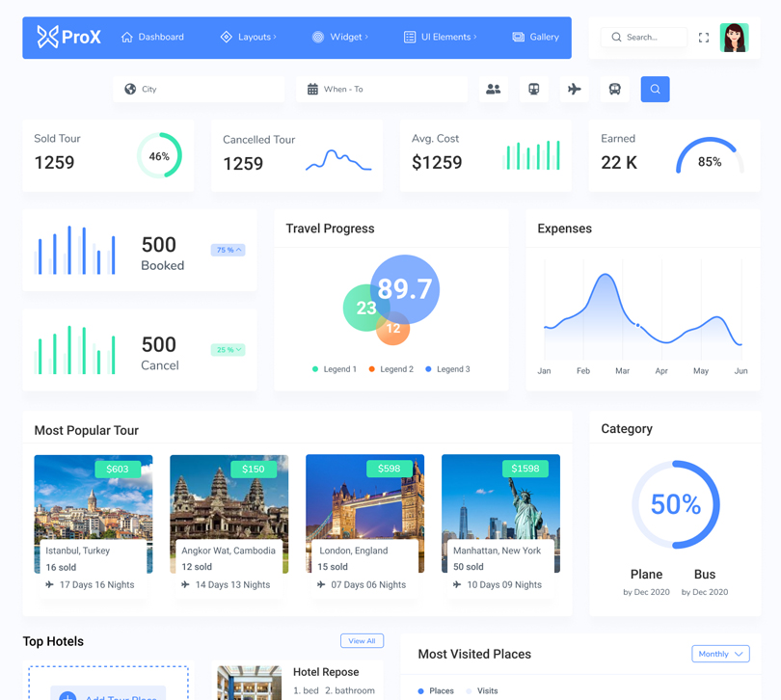Click the blue search button icon
The height and width of the screenshot is (700, 781).
(x=655, y=90)
